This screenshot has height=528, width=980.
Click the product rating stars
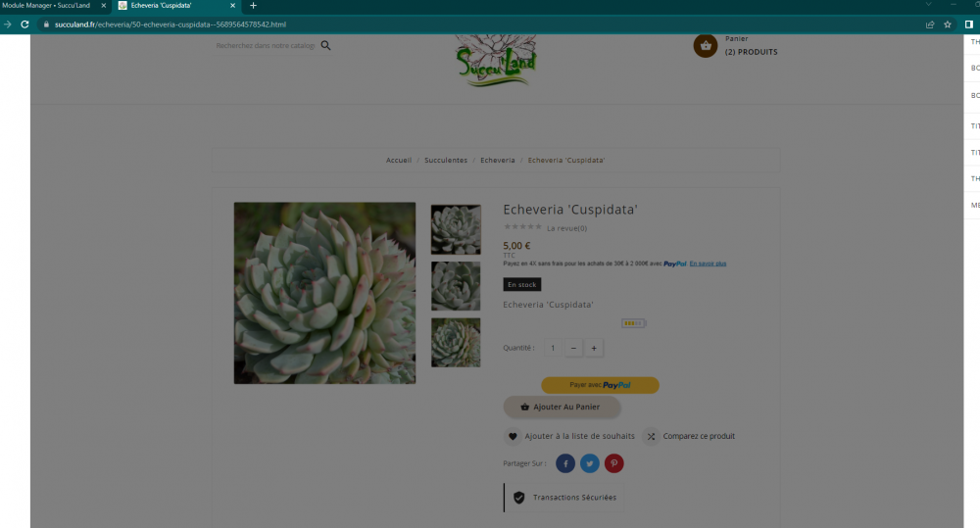[x=522, y=227]
